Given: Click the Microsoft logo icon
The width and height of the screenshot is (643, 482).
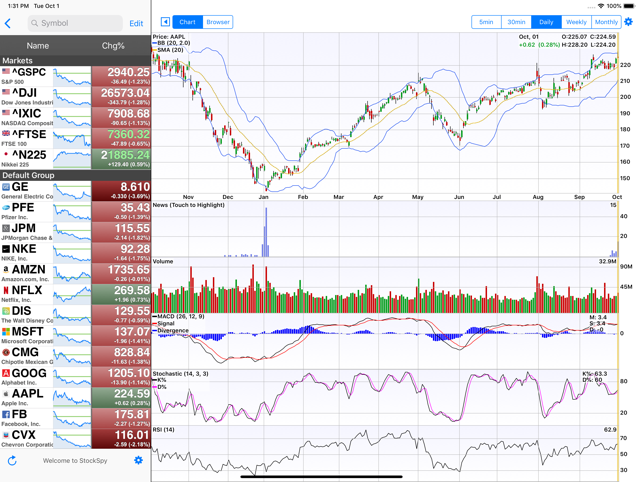Looking at the screenshot, I should point(6,331).
